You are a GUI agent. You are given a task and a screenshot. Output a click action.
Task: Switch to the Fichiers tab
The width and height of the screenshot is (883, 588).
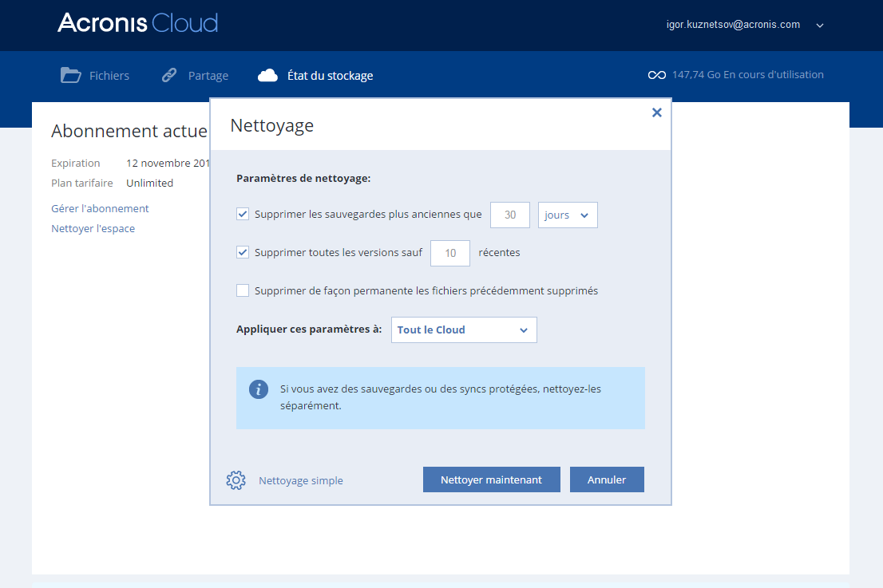tap(109, 76)
